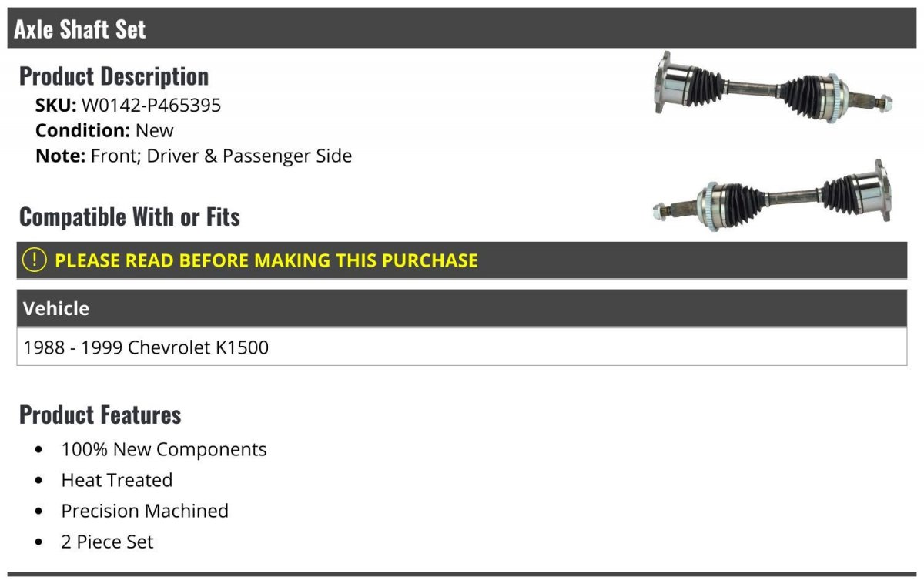Click the lower axle shaft image
Image resolution: width=924 pixels, height=584 pixels.
coord(773,197)
